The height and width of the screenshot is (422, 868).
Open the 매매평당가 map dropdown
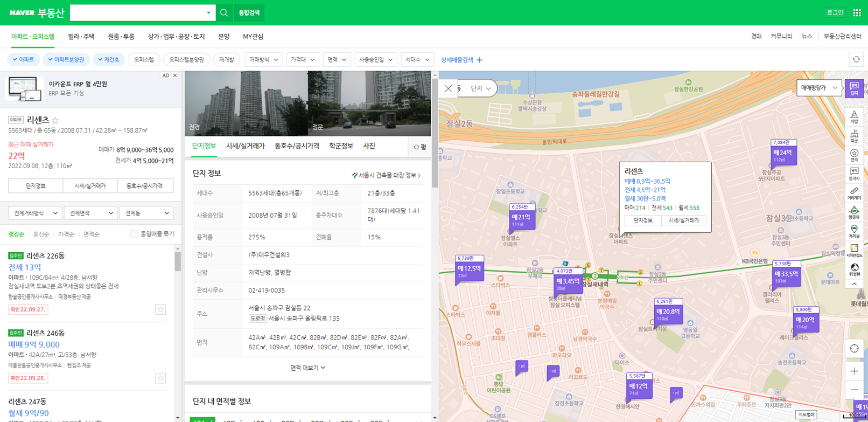818,88
